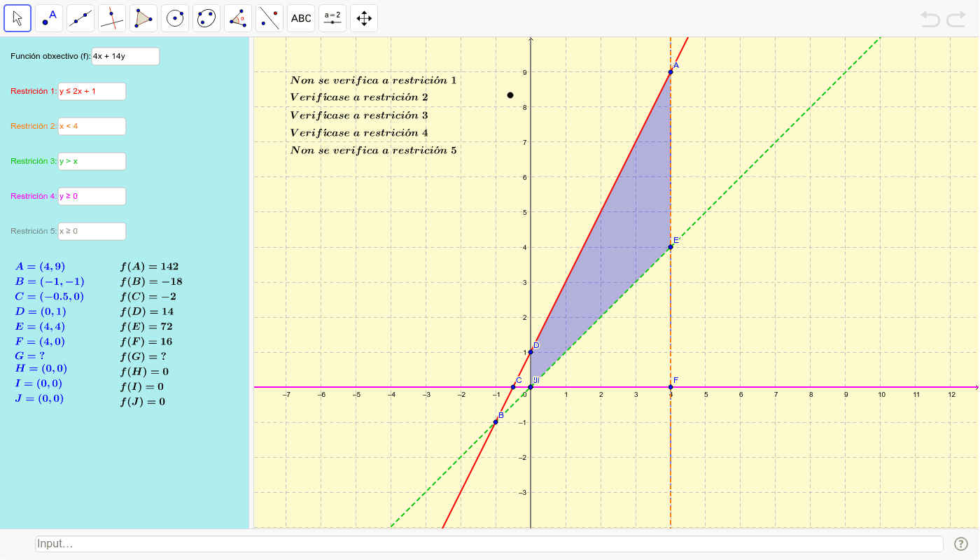Click the 'f(G) = ?' value
This screenshot has height=560, width=980.
click(143, 356)
